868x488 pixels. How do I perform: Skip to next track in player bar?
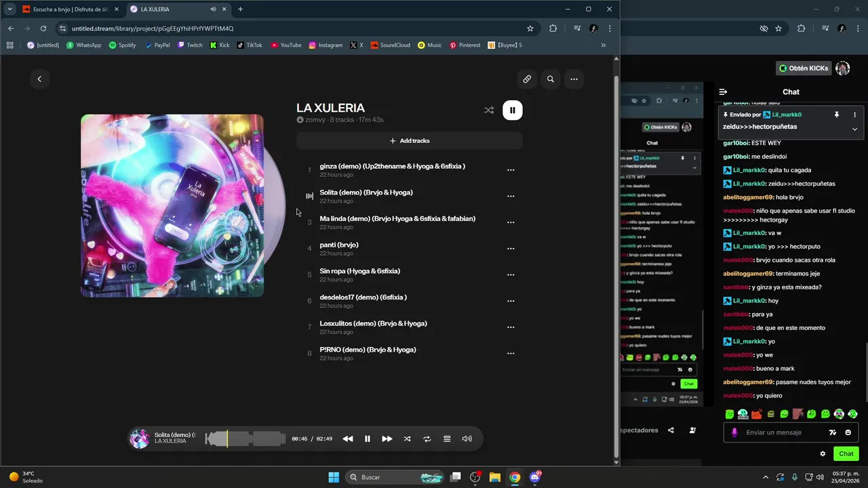[387, 439]
